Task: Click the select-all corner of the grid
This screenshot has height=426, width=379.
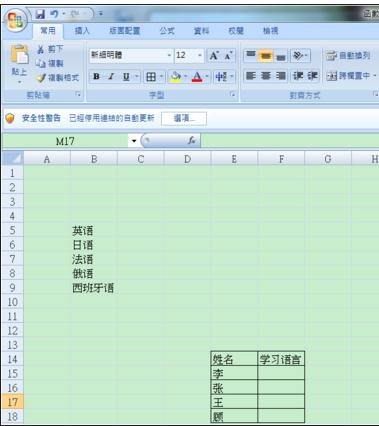Action: click(x=13, y=158)
